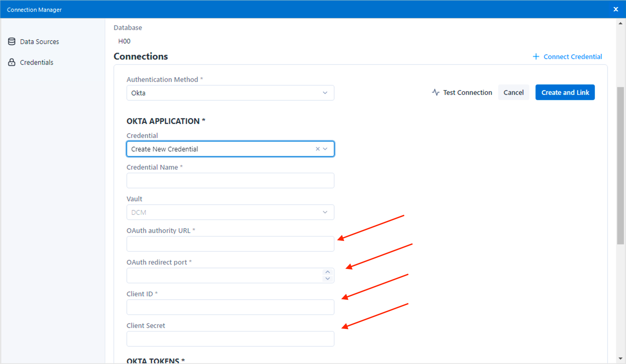
Task: Decrease OAuth redirect port with down arrow
Action: [x=327, y=279]
